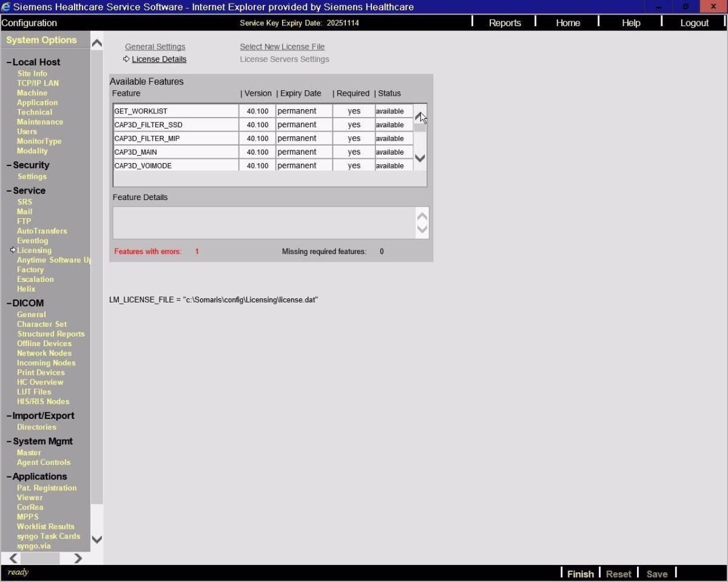
Task: Open TCP/IP LAN settings
Action: point(38,83)
